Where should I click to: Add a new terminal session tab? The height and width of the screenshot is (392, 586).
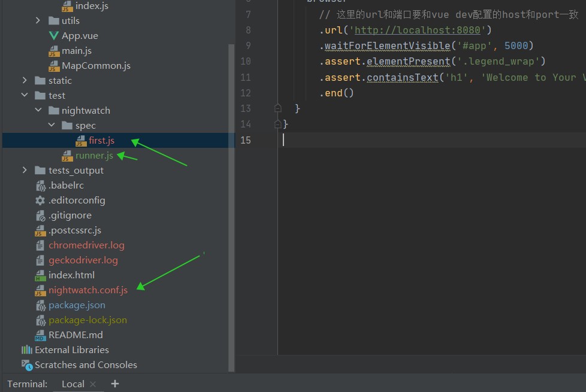115,384
